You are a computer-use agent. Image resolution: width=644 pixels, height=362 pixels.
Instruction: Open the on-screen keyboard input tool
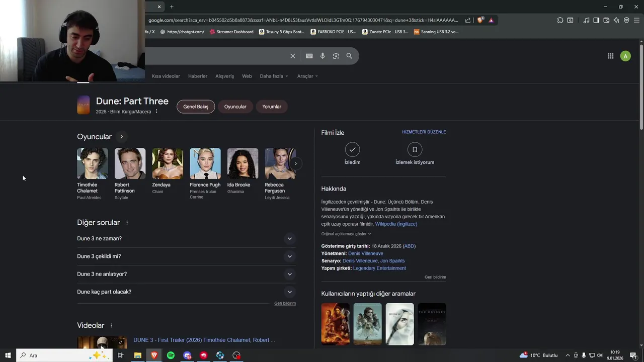tap(309, 56)
